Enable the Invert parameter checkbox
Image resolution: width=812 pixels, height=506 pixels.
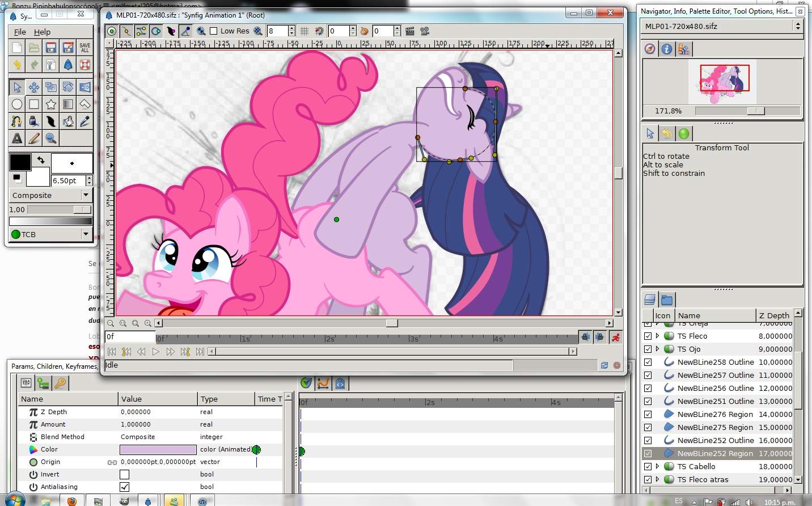tap(125, 474)
